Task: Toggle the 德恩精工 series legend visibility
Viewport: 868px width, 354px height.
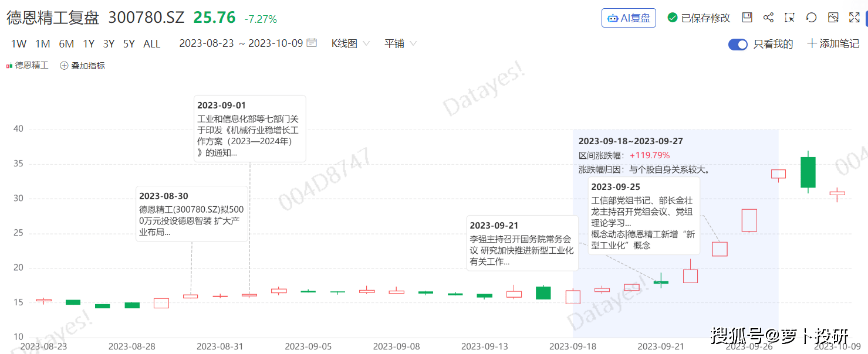Action: point(28,66)
